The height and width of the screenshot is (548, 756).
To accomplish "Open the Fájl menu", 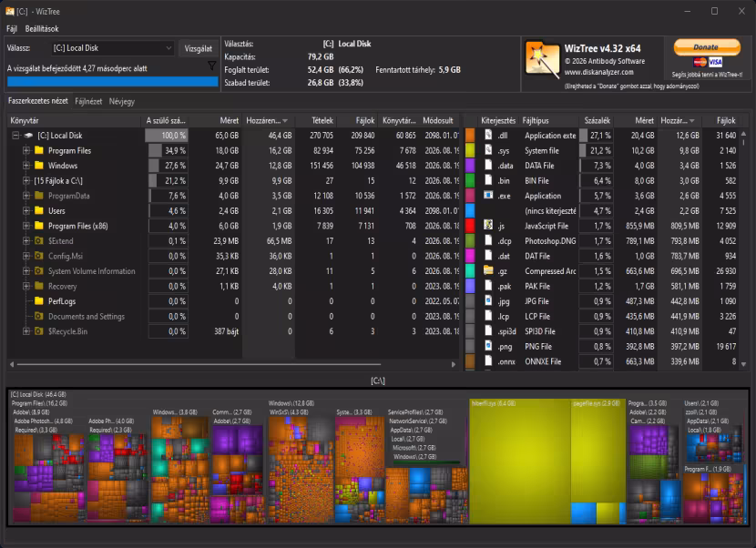I will (12, 29).
